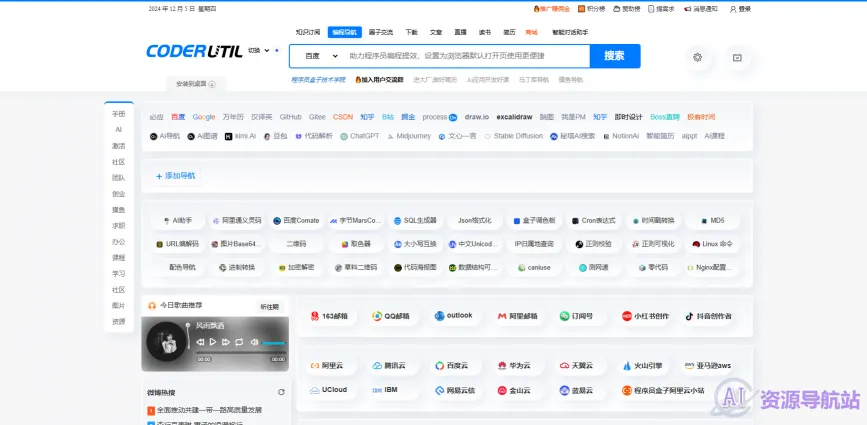The height and width of the screenshot is (425, 867).
Task: Open the Linux 命令 tool
Action: coord(712,244)
